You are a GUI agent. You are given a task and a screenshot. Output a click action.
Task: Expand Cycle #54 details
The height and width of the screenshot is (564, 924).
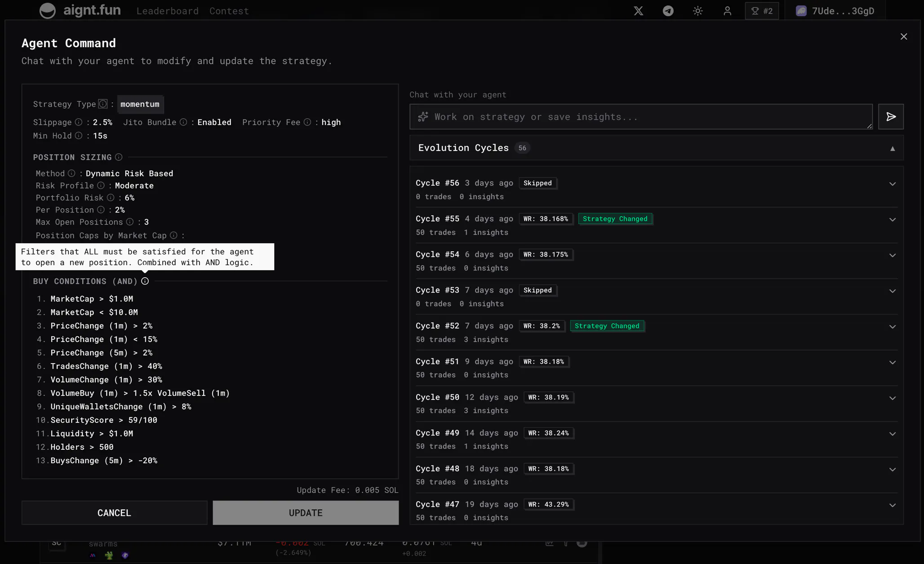click(x=893, y=255)
